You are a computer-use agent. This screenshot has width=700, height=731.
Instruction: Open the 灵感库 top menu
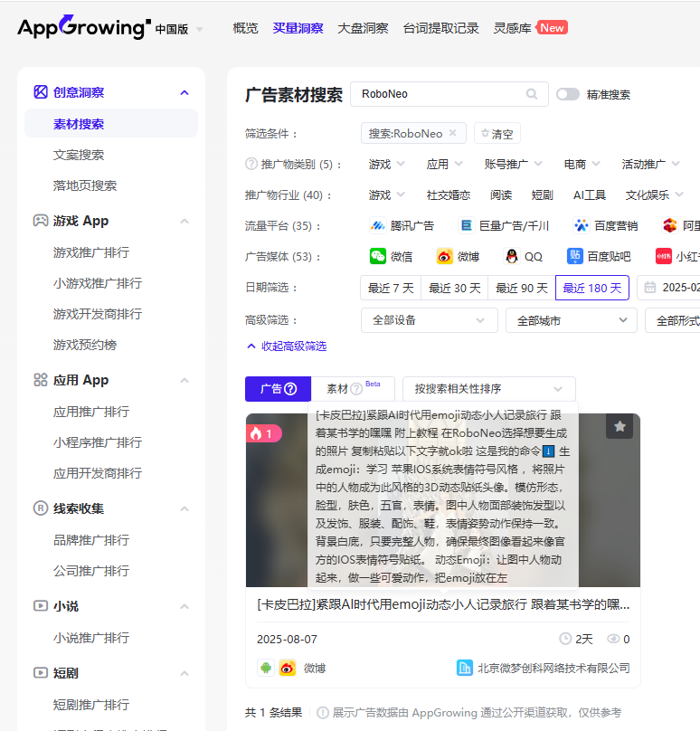pyautogui.click(x=512, y=28)
